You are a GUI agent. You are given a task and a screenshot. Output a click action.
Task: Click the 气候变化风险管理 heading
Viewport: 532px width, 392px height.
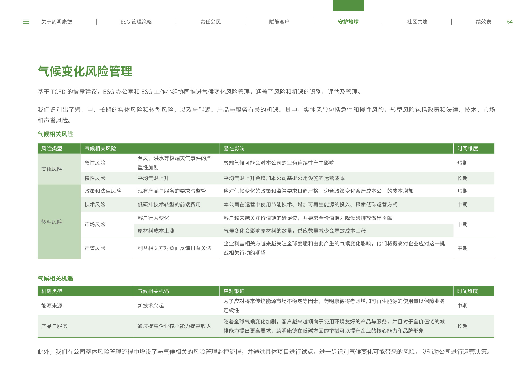pyautogui.click(x=85, y=71)
